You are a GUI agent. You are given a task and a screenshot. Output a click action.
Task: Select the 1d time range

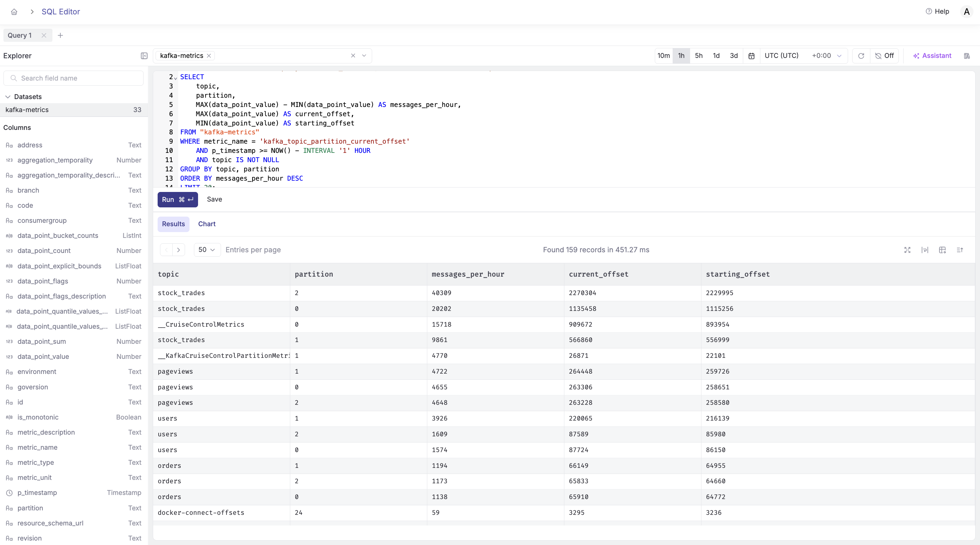pos(716,56)
